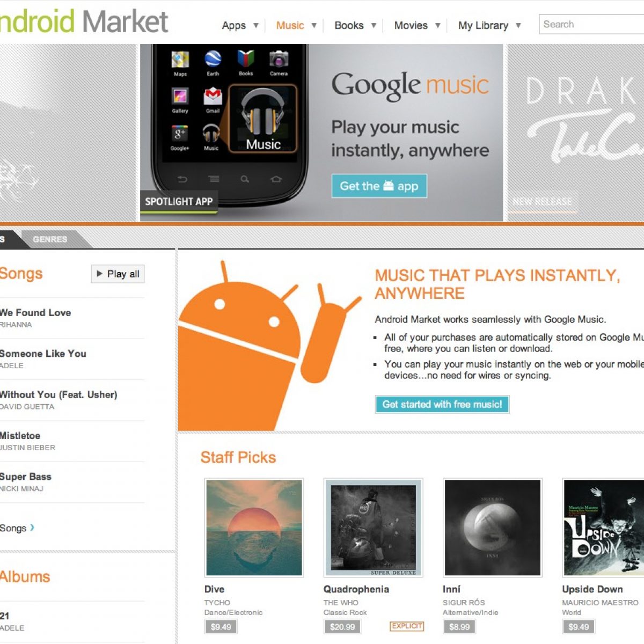Play all top songs
This screenshot has width=644, height=644.
click(118, 274)
